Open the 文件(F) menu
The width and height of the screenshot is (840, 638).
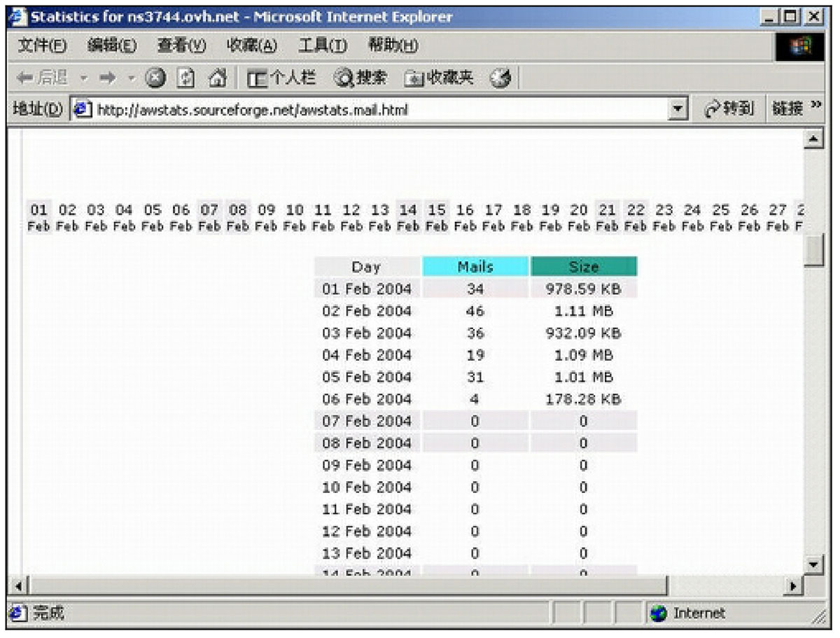pyautogui.click(x=42, y=46)
